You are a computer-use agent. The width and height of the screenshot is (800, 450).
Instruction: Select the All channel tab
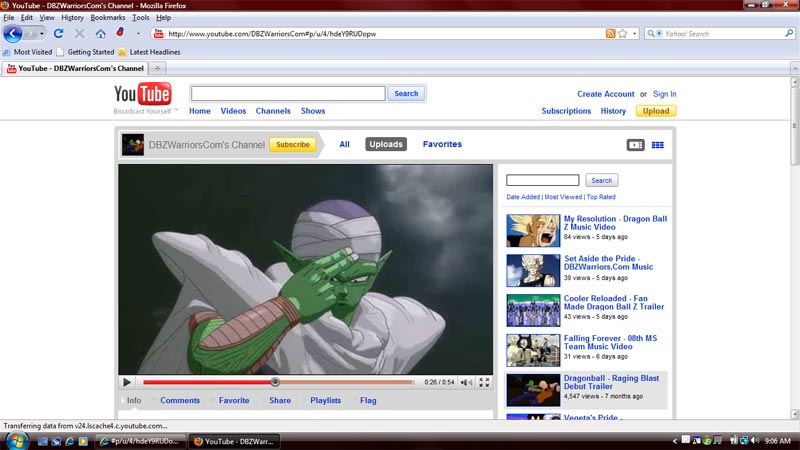click(x=344, y=144)
